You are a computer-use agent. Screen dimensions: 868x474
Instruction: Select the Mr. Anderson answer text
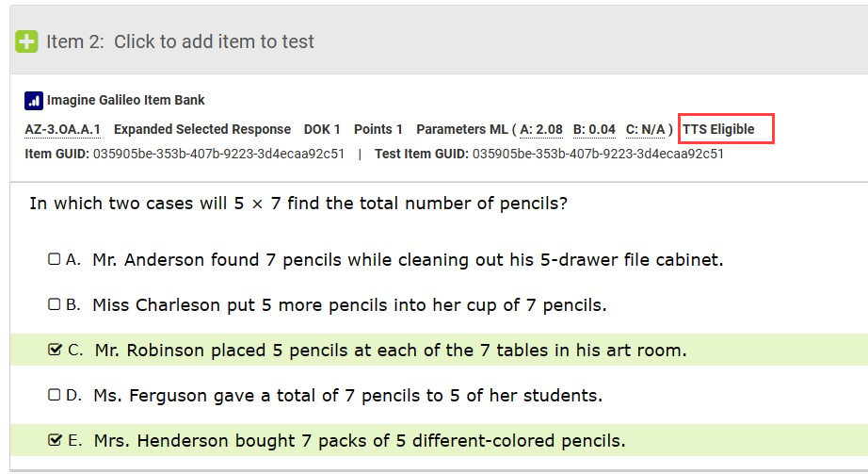coord(408,259)
